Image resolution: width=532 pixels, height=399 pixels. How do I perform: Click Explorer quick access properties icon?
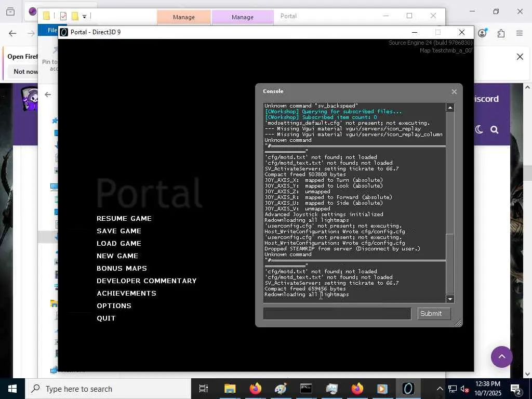pos(63,16)
